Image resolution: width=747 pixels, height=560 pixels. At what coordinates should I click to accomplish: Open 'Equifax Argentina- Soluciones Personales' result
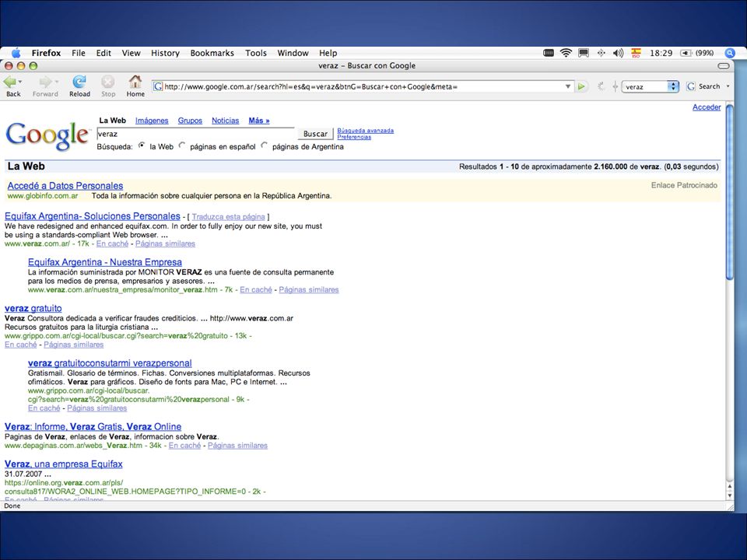click(93, 216)
